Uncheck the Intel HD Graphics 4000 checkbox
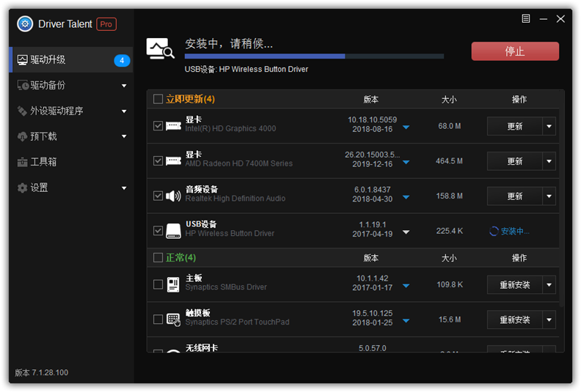The height and width of the screenshot is (392, 581). click(158, 126)
